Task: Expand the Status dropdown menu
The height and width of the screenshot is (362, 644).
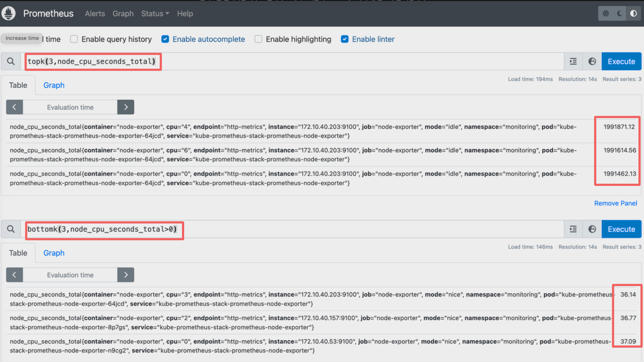Action: tap(155, 14)
